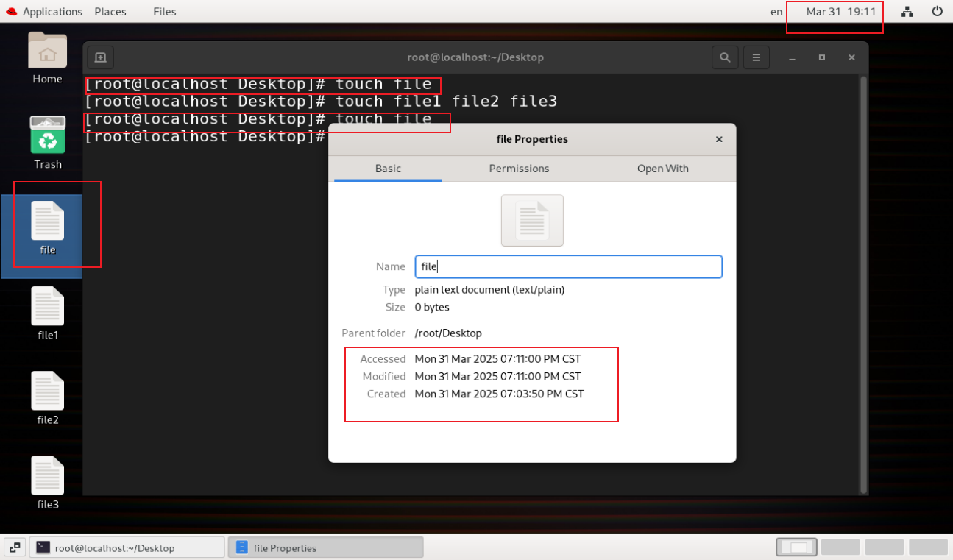Click the terminal title root@localhost:~/Desktop
953x560 pixels.
click(475, 57)
